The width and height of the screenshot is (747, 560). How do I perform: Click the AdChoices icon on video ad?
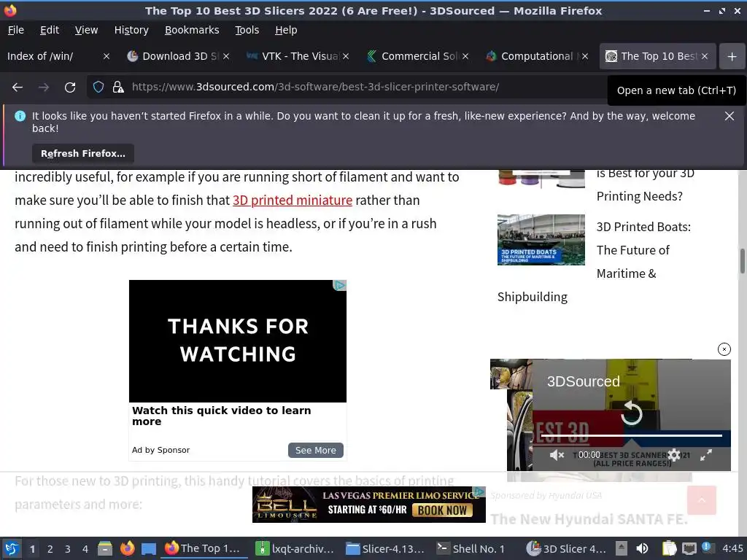click(x=340, y=285)
